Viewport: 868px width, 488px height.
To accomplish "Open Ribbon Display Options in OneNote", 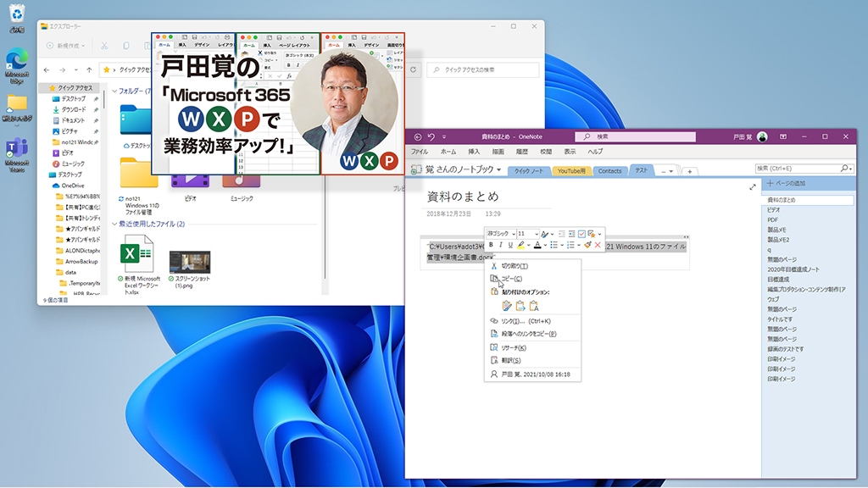I will (x=782, y=136).
